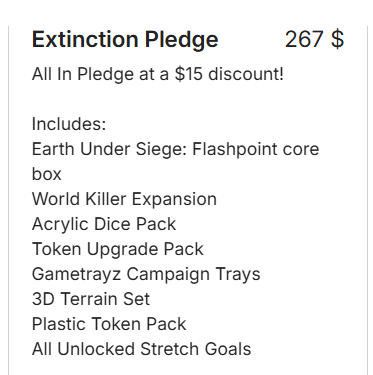Click the word Pledge in the title
Viewport: 373px width, 375px height.
pyautogui.click(x=182, y=40)
